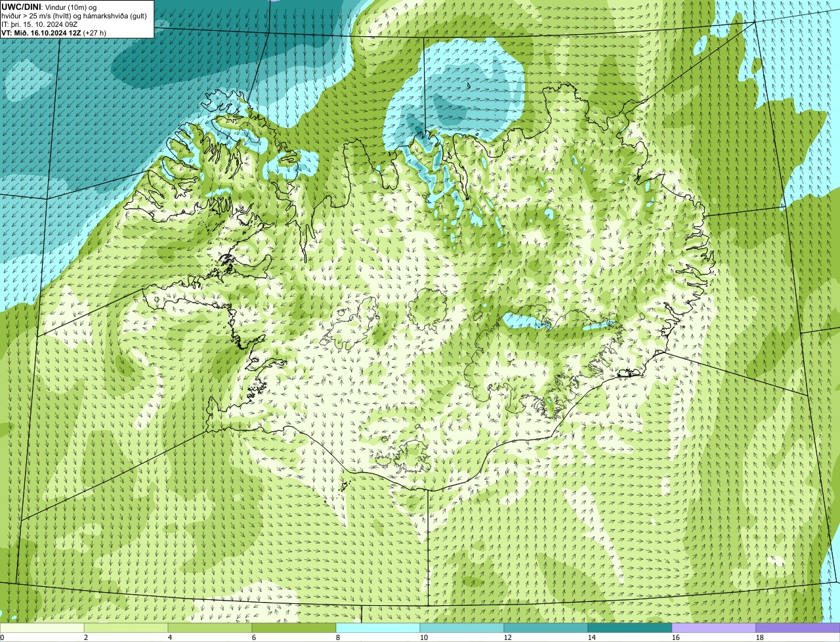Click the '0' label on the wind scale
Viewport: 840px width, 642px height.
point(2,637)
